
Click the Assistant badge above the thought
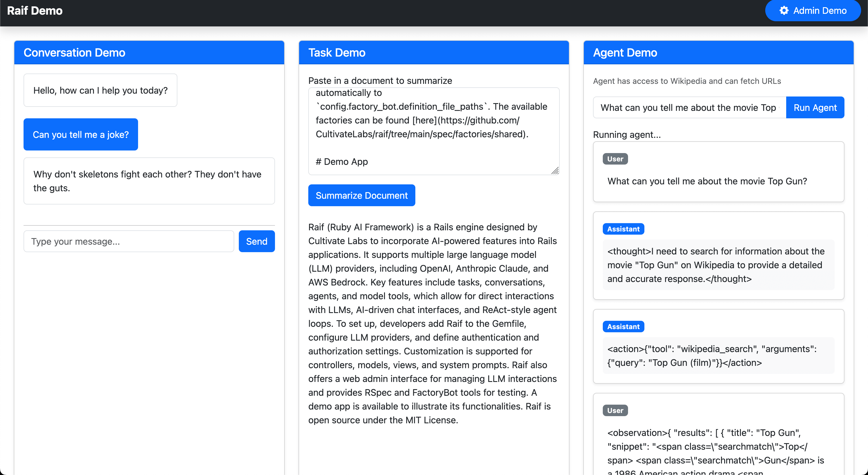pos(623,229)
